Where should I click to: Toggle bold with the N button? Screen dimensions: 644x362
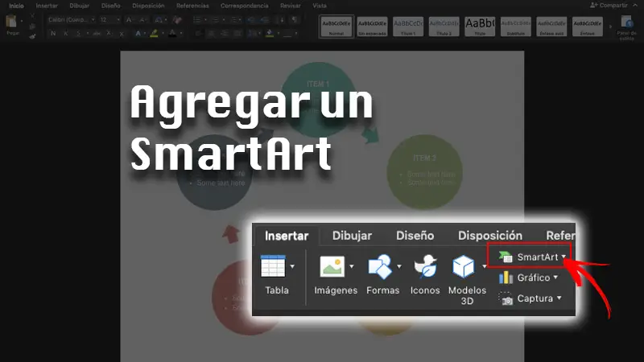[53, 33]
